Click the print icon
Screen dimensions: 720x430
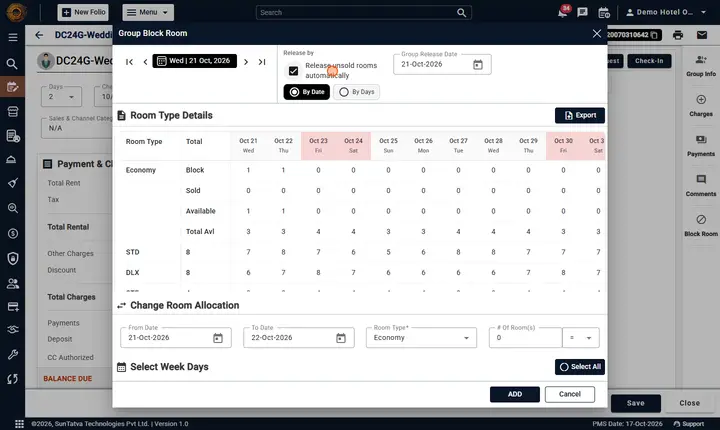678,35
